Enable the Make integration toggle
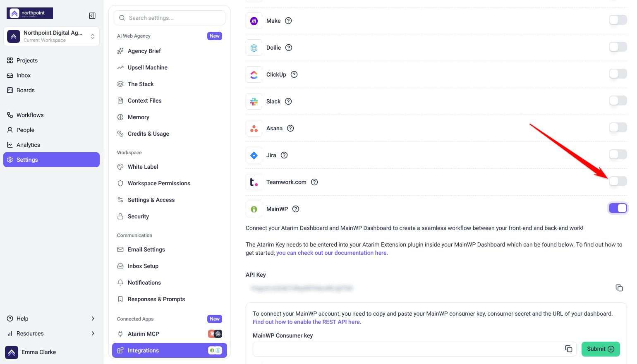 pyautogui.click(x=618, y=20)
